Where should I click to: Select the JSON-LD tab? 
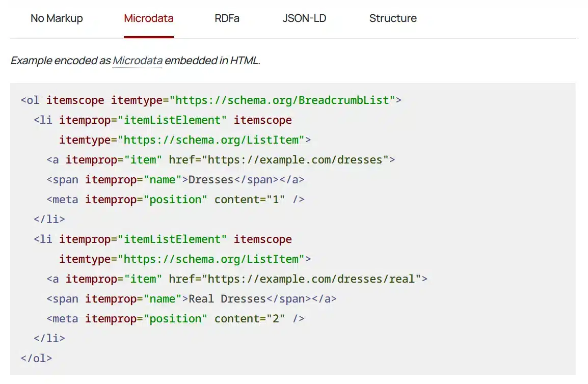click(x=304, y=18)
